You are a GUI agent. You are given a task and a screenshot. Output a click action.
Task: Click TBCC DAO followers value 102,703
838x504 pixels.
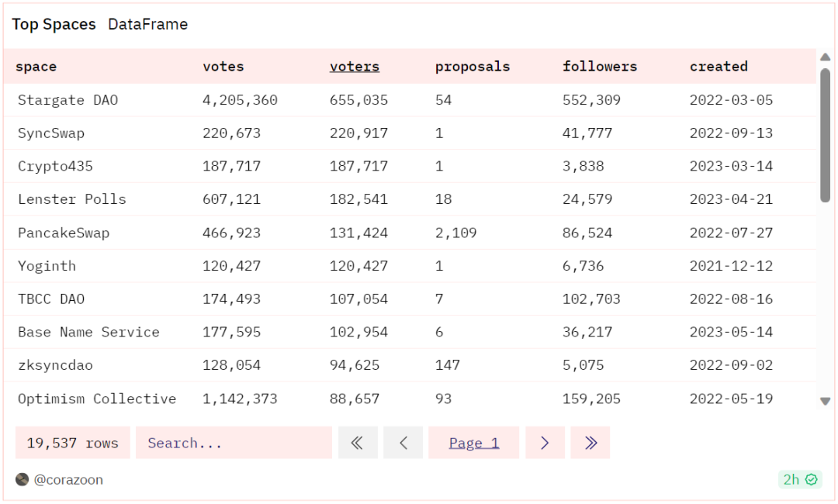click(591, 299)
